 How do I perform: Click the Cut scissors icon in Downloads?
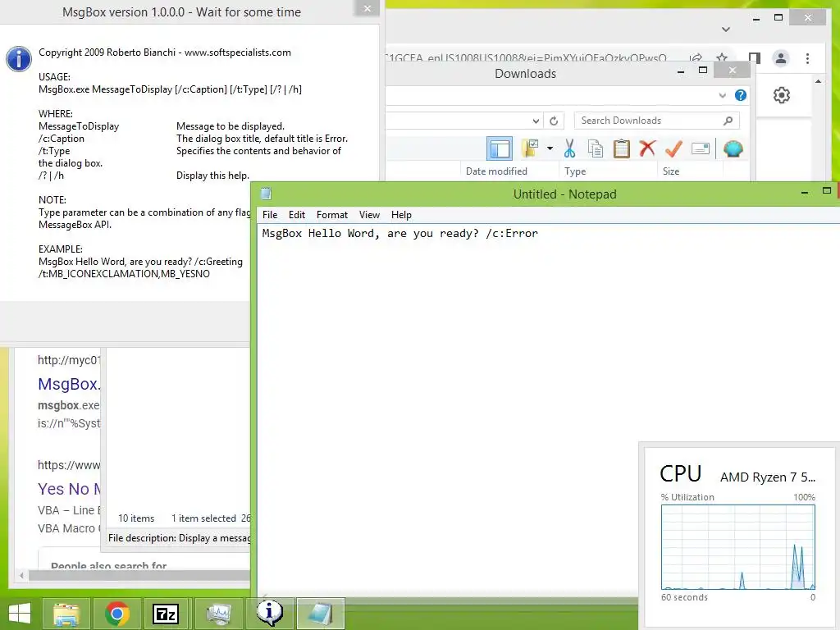click(569, 148)
